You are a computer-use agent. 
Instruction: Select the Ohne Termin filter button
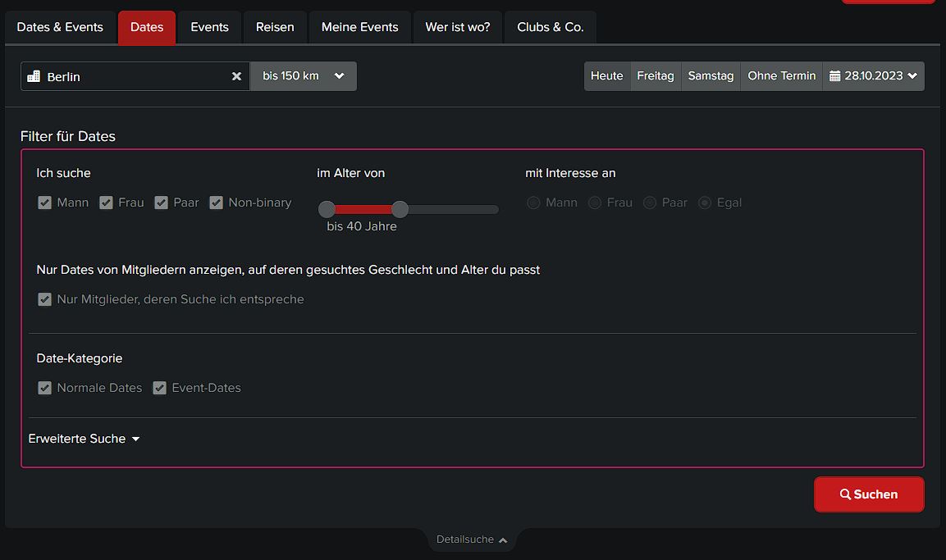(781, 76)
